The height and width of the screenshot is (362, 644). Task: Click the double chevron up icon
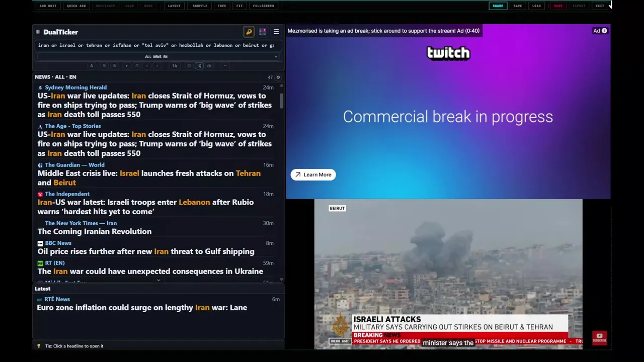pos(136,66)
